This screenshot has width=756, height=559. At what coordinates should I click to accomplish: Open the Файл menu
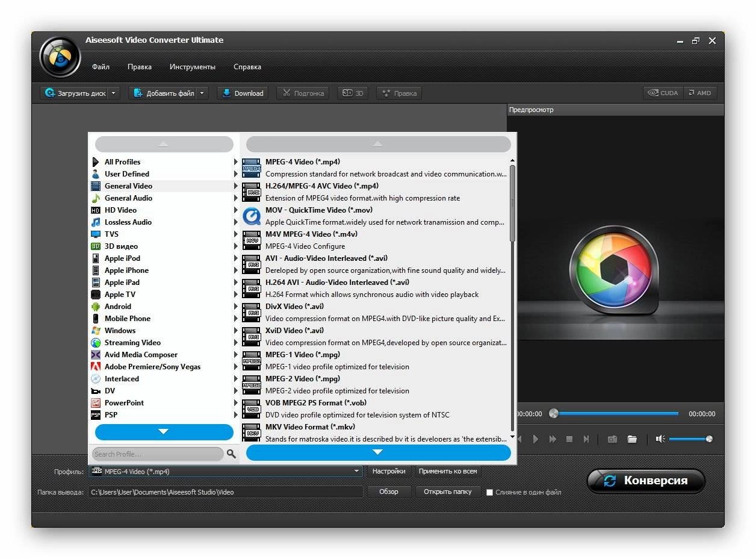(x=101, y=67)
